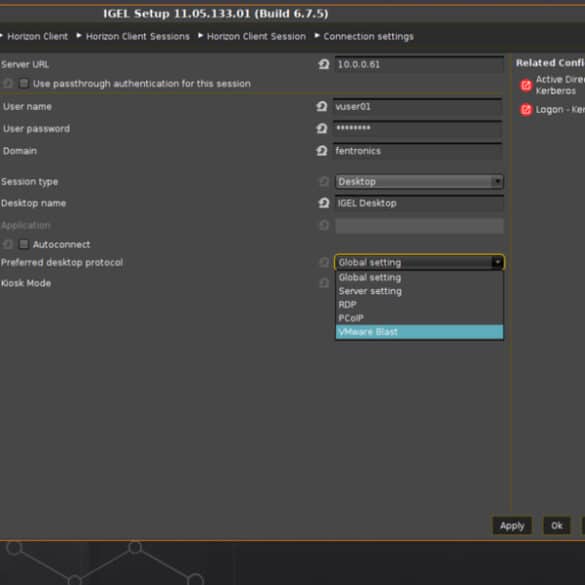
Task: Reset the Domain value icon
Action: [322, 151]
